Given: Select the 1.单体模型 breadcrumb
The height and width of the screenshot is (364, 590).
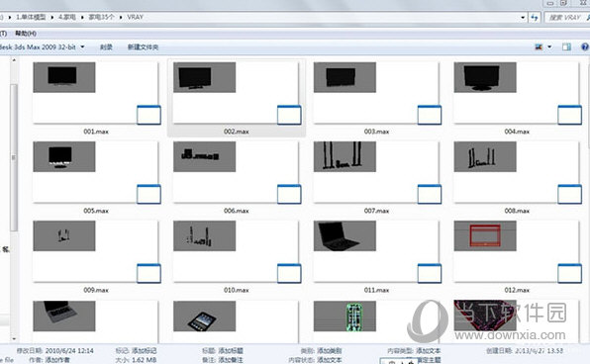Looking at the screenshot, I should coord(31,17).
